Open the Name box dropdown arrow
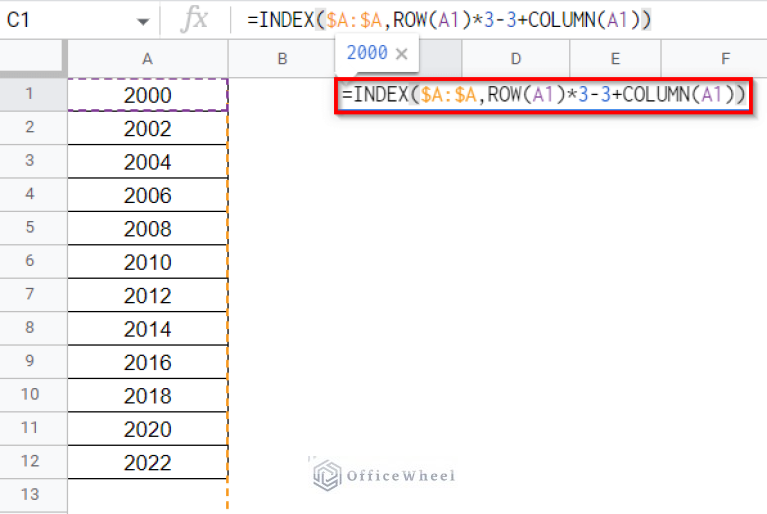Image resolution: width=767 pixels, height=514 pixels. click(143, 22)
